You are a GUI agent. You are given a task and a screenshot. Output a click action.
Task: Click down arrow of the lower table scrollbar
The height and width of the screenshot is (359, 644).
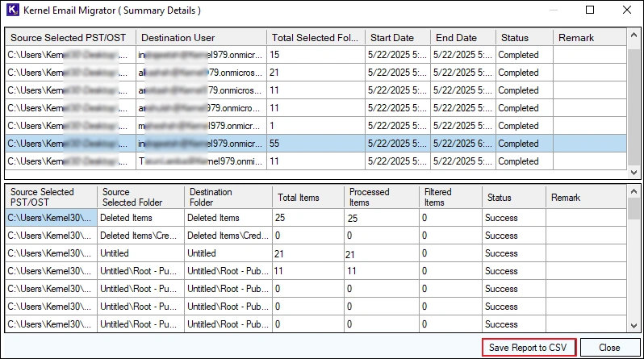(x=634, y=326)
